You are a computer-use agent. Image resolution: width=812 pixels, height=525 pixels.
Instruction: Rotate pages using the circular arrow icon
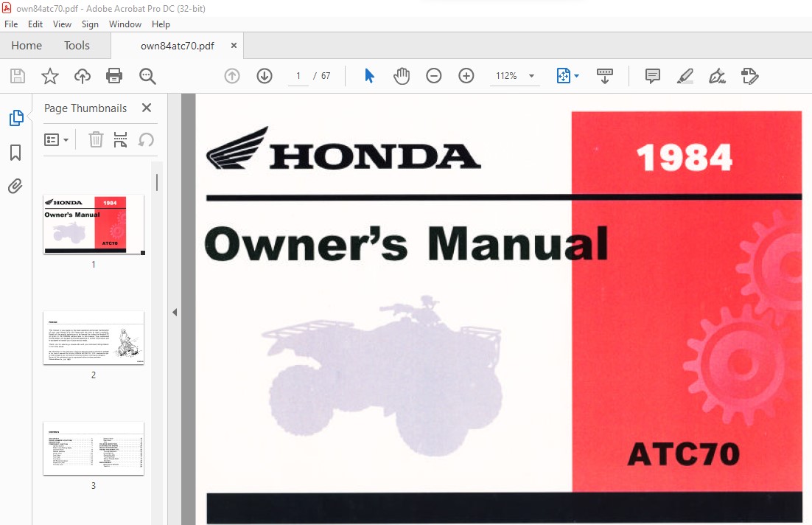pos(146,139)
